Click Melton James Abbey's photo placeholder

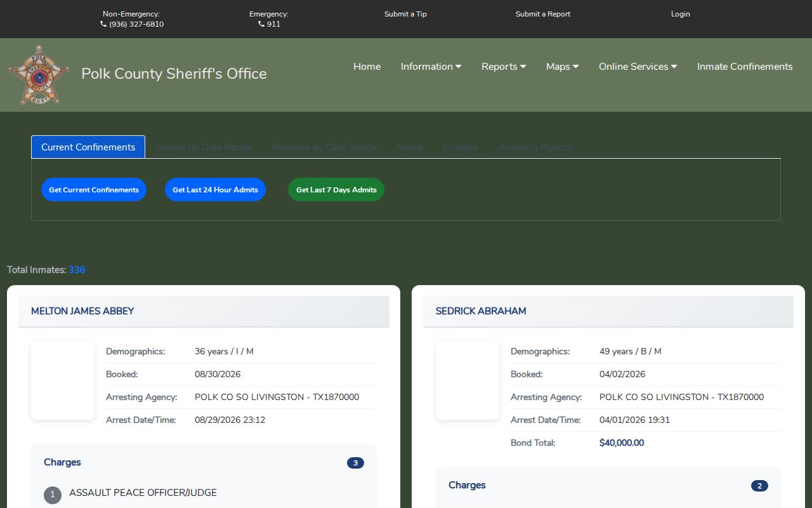click(x=63, y=380)
